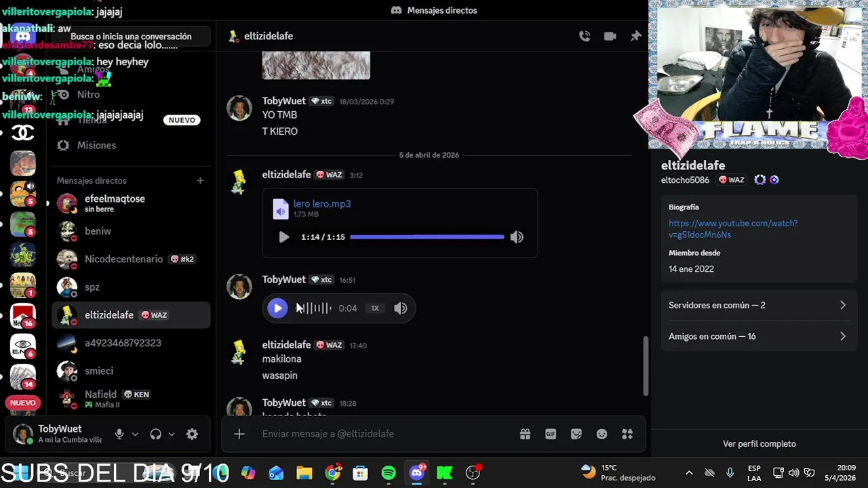The image size is (868, 488).
Task: Select the eltizidelafe conversation
Action: [x=131, y=315]
